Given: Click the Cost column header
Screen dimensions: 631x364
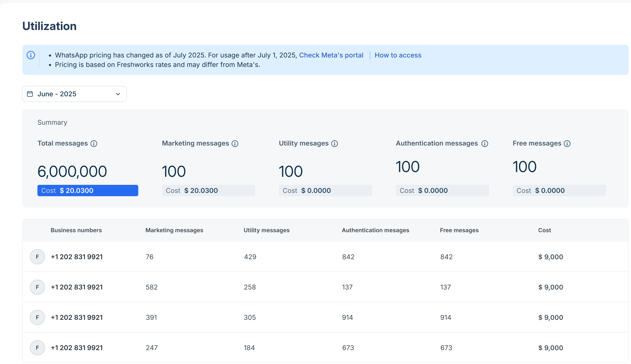Looking at the screenshot, I should (544, 230).
